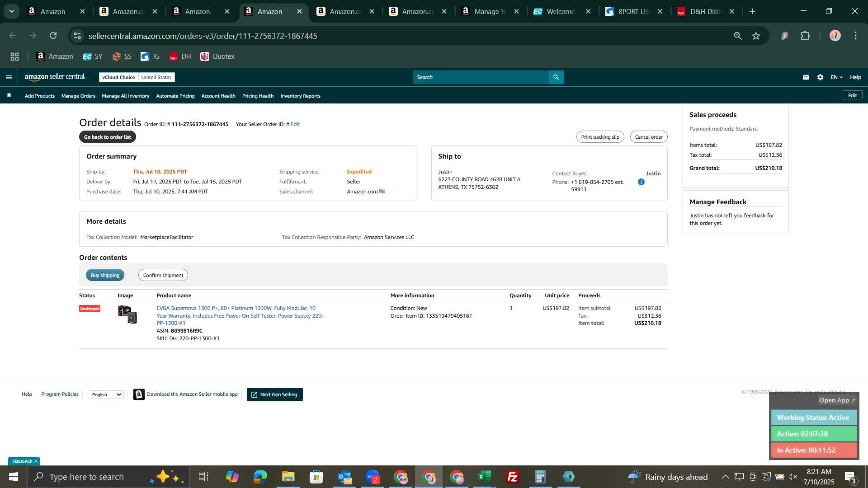868x488 pixels.
Task: Open the Seller Central hamburger menu
Action: click(x=9, y=77)
